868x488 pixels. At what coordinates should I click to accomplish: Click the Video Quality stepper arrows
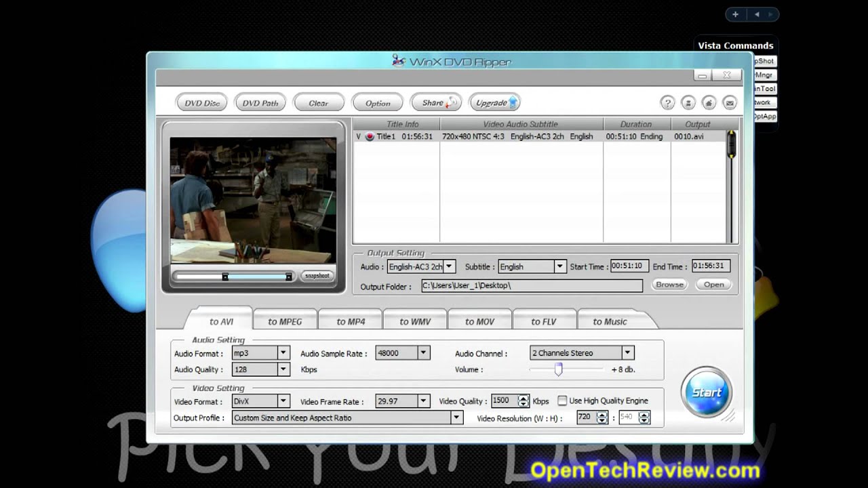pyautogui.click(x=523, y=401)
